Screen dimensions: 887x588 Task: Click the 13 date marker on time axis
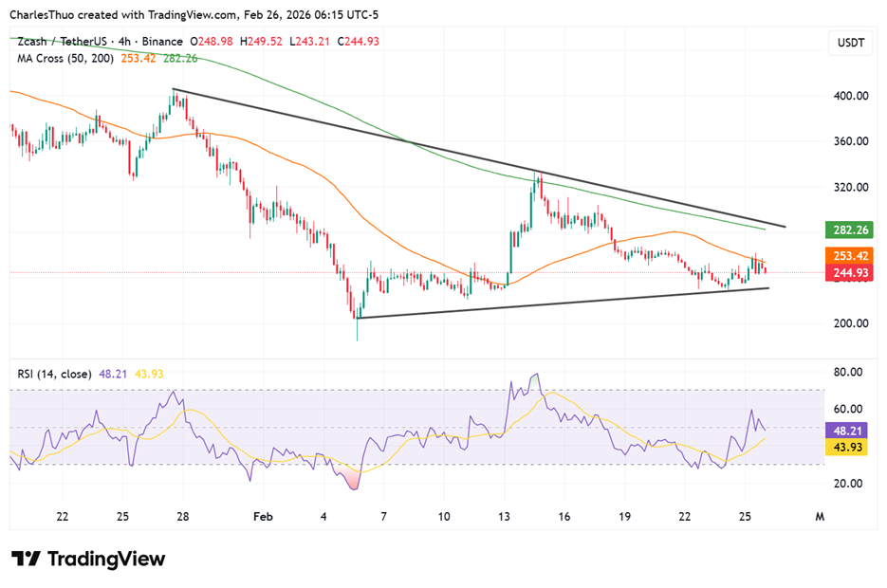(503, 517)
